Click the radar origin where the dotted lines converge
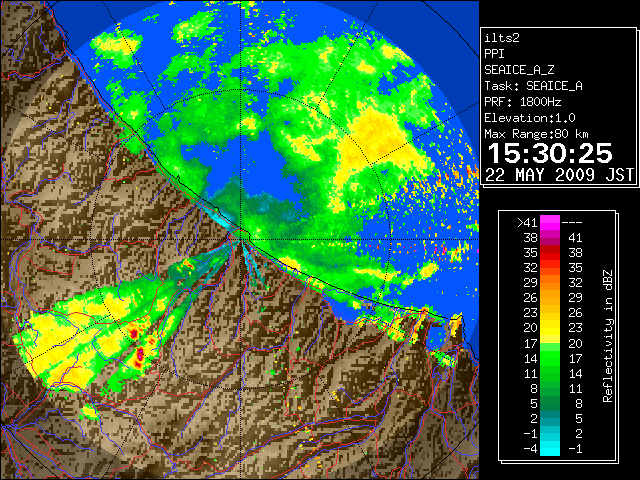The image size is (640, 480). [x=241, y=239]
